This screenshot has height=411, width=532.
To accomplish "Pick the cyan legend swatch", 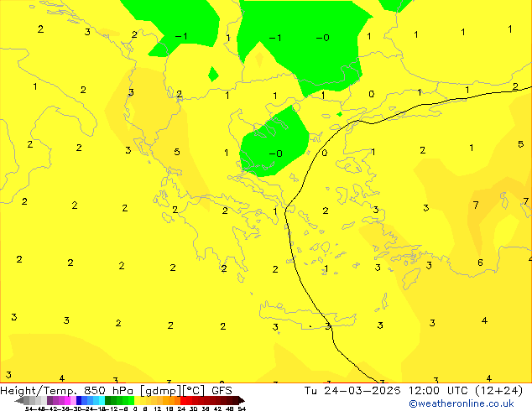I will click(102, 400).
